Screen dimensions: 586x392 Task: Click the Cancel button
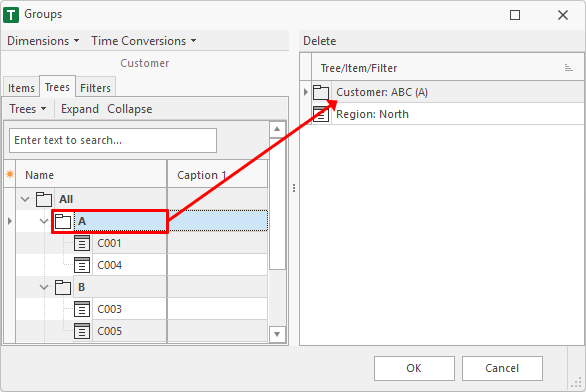click(502, 368)
